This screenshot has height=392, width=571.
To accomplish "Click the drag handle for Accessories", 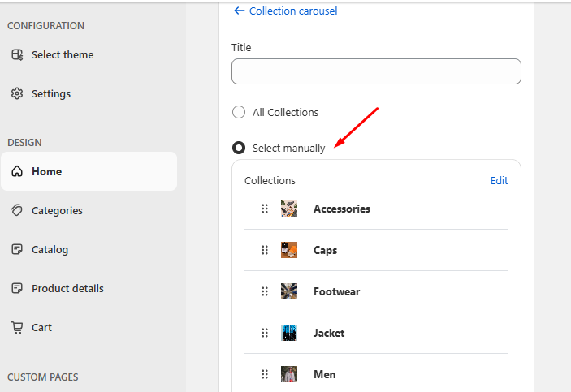I will (x=265, y=209).
